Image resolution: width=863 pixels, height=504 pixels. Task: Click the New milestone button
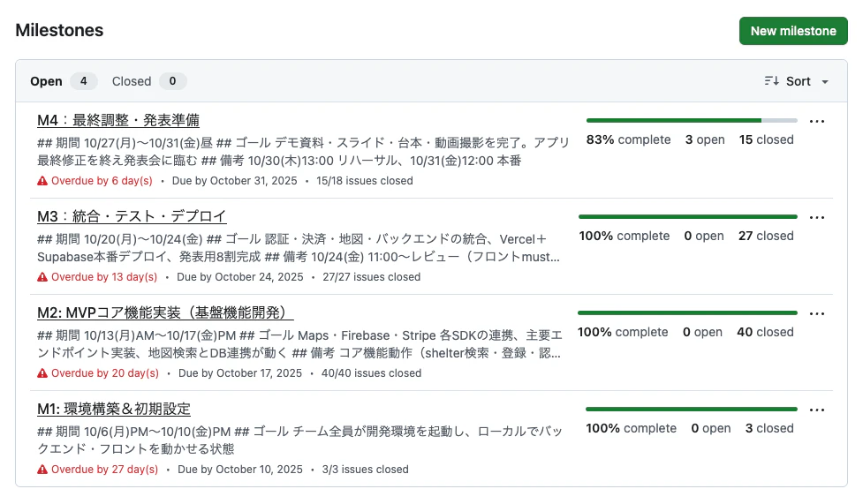pos(793,31)
